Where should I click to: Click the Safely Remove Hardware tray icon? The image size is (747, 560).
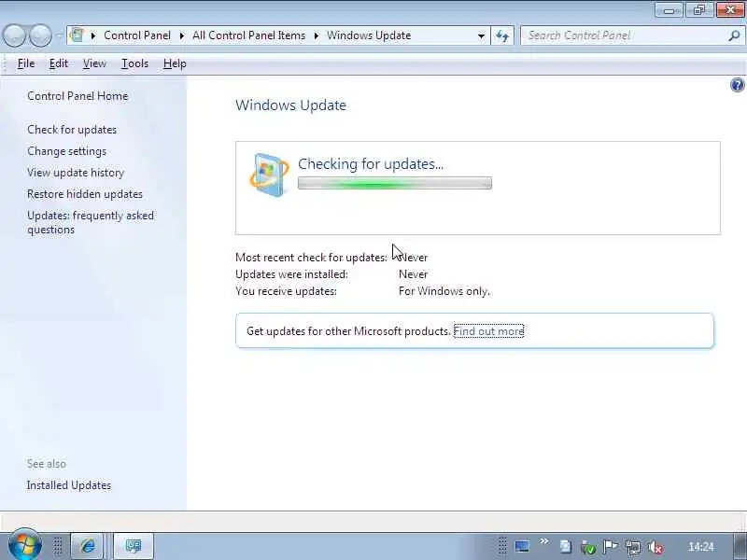[588, 548]
